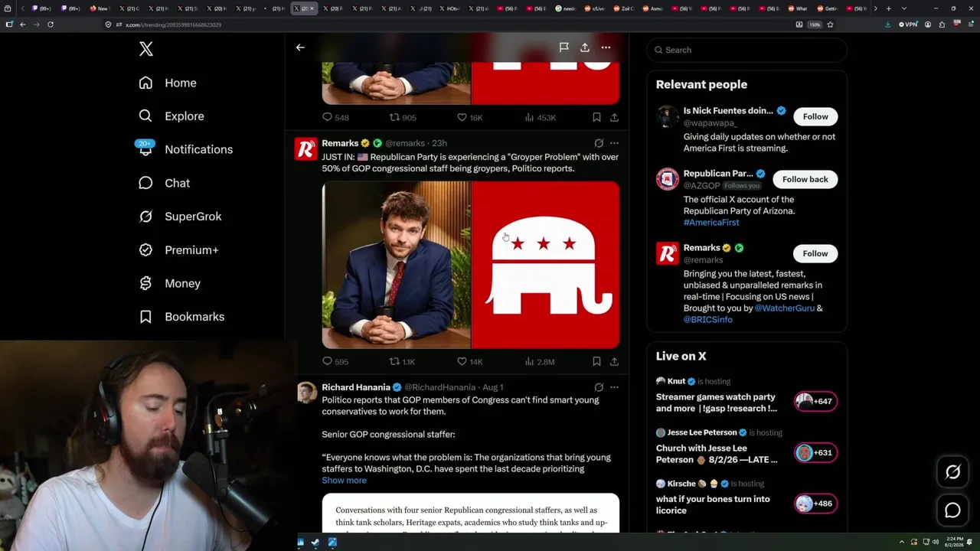The height and width of the screenshot is (551, 980).
Task: Open the more options in the timeline header
Action: 606,47
